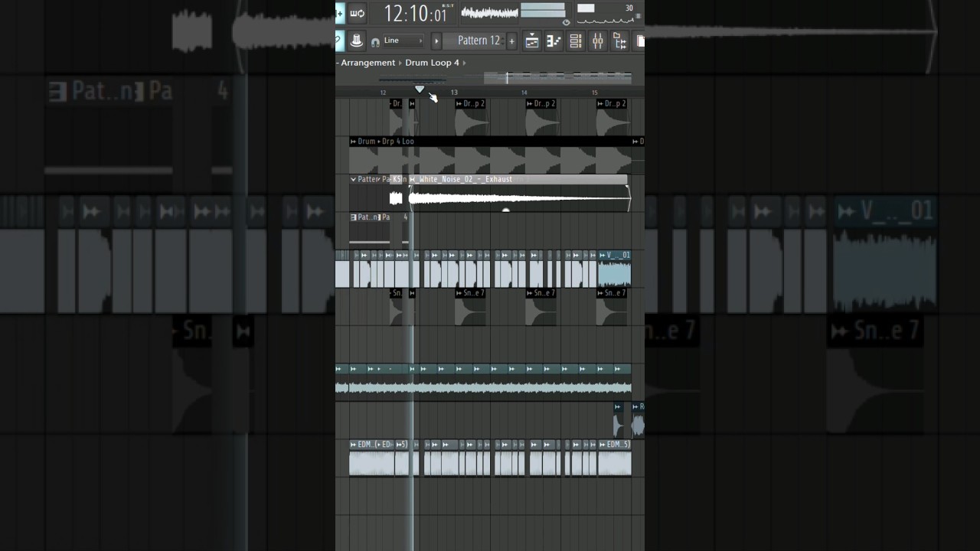Select Dr..p 2 clip at bar 15
The height and width of the screenshot is (551, 980).
(x=612, y=116)
